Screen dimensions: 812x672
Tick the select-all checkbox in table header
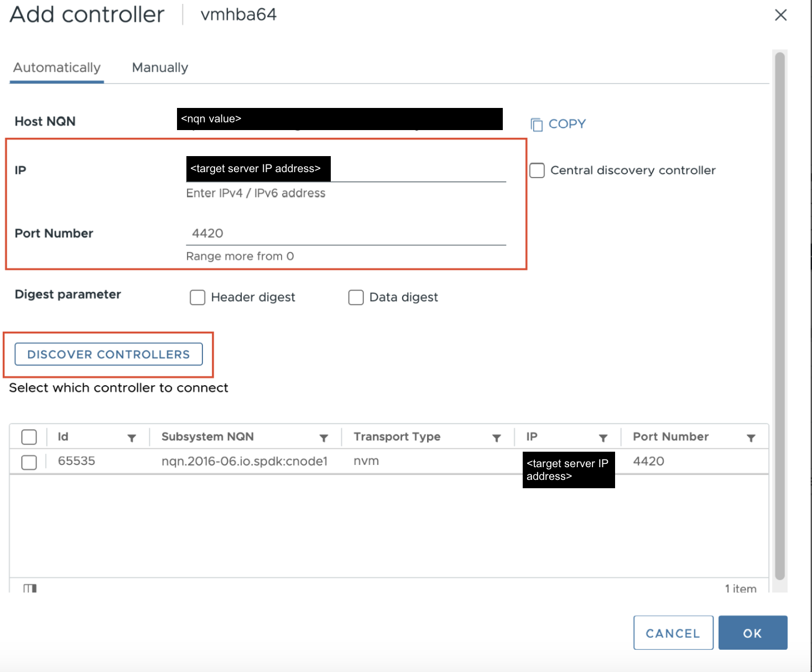(29, 437)
